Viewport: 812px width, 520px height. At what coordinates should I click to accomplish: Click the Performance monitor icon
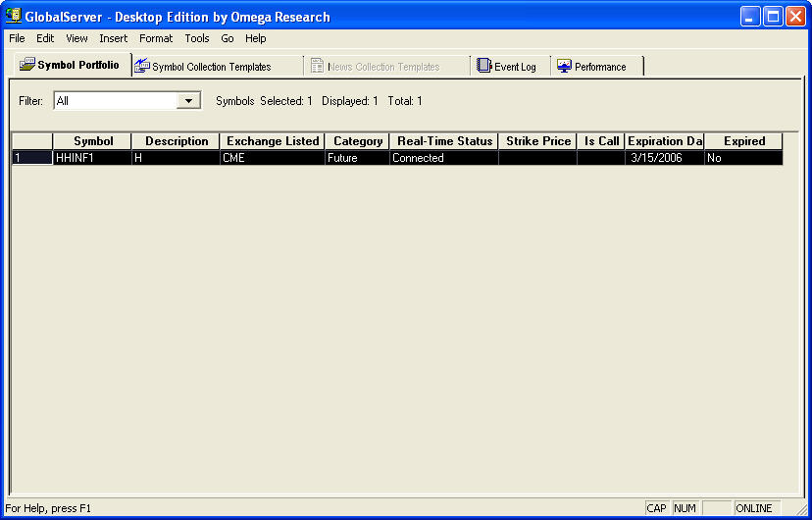[564, 66]
